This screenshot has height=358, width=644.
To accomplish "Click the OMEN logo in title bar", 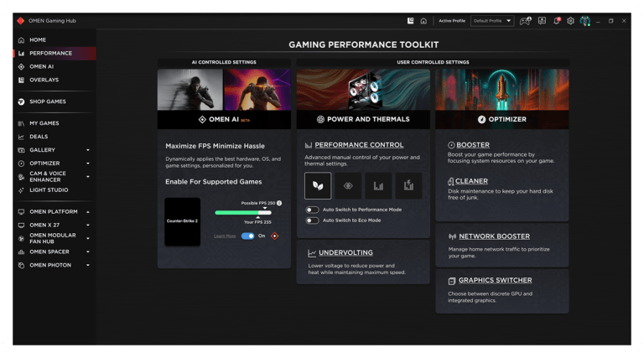I will pos(20,20).
